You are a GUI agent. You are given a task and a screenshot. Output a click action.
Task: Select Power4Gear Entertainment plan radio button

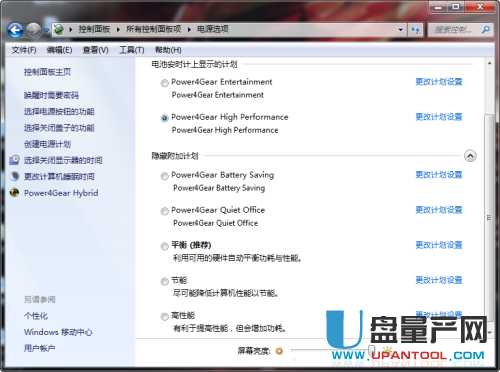pyautogui.click(x=164, y=83)
